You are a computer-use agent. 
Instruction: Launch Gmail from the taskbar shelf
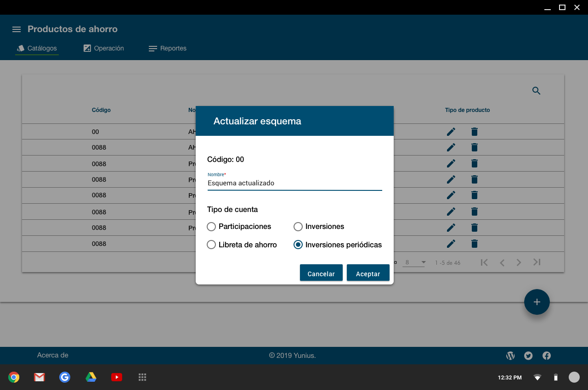(x=40, y=377)
